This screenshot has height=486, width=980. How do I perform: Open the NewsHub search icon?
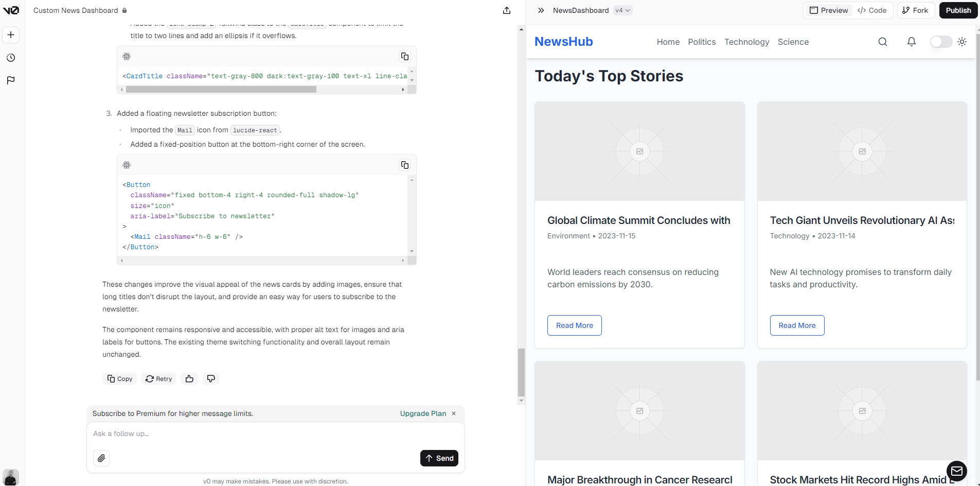883,42
